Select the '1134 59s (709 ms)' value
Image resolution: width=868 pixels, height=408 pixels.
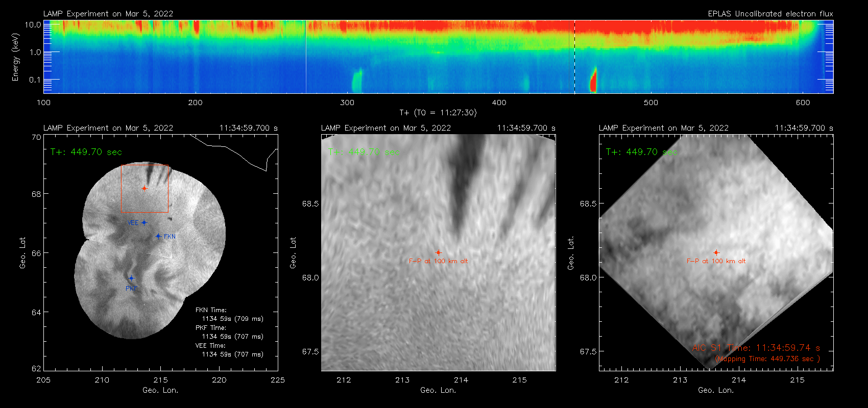tap(233, 319)
